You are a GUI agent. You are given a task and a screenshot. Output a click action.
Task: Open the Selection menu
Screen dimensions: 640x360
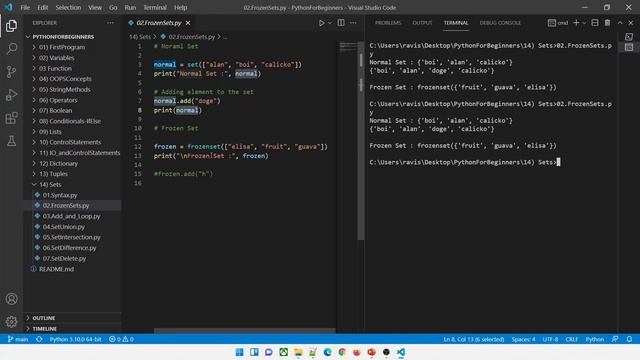[x=68, y=7]
